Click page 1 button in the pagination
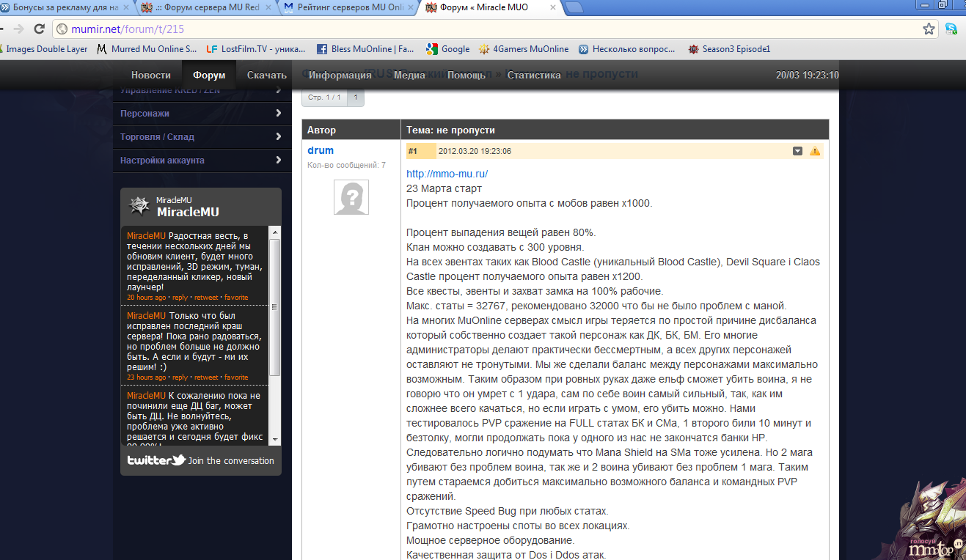Image resolution: width=966 pixels, height=560 pixels. pyautogui.click(x=356, y=97)
